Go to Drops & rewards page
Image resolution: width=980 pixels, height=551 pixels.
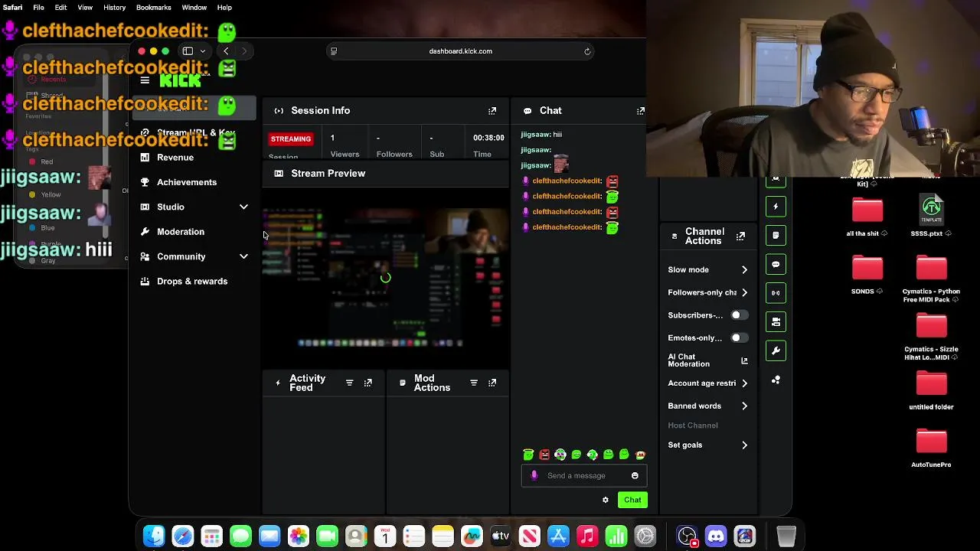click(x=192, y=282)
